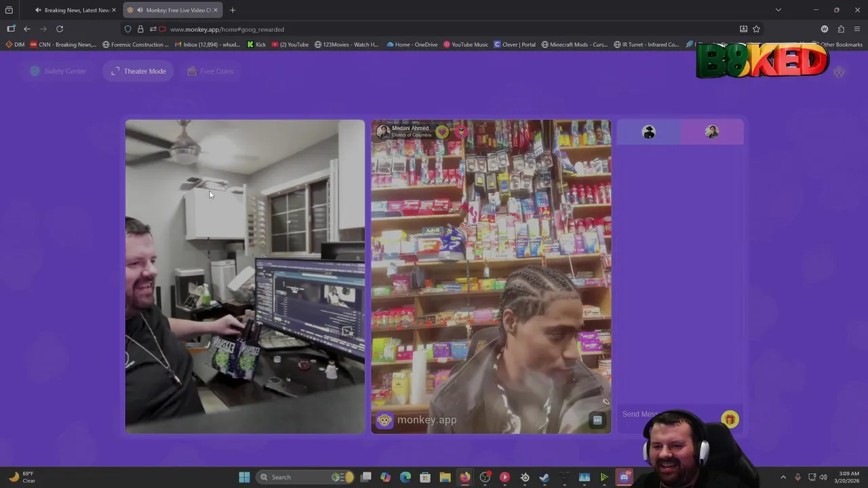Open the (2) YouTube bookmark
This screenshot has width=868, height=488.
point(290,45)
